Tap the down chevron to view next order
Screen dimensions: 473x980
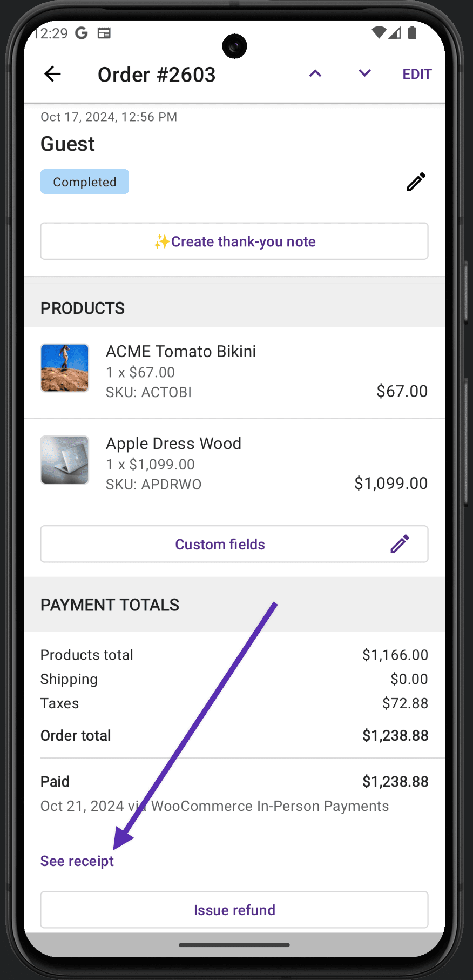click(363, 73)
